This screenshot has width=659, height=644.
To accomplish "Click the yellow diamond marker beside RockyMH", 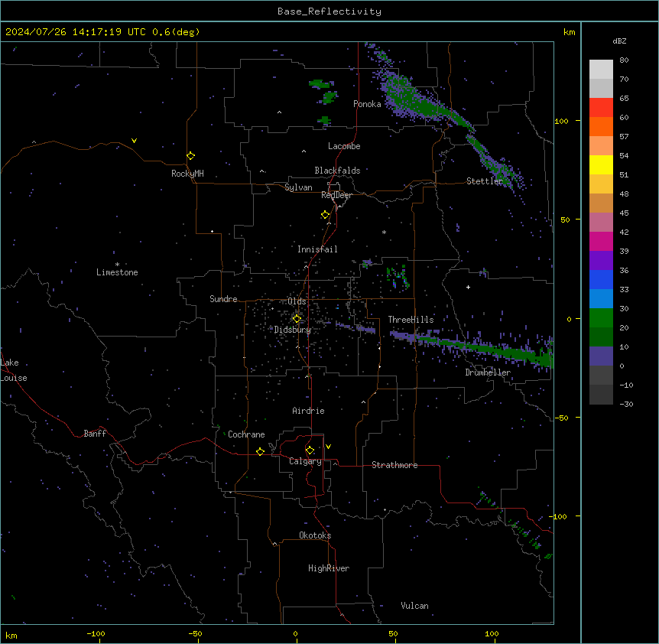I will (x=191, y=156).
